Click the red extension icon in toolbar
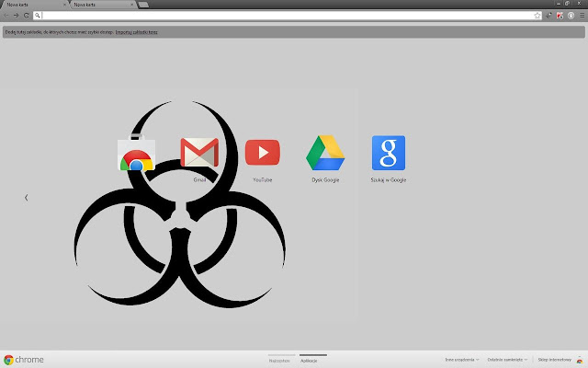Screen dimensions: 588x368 (x=560, y=16)
